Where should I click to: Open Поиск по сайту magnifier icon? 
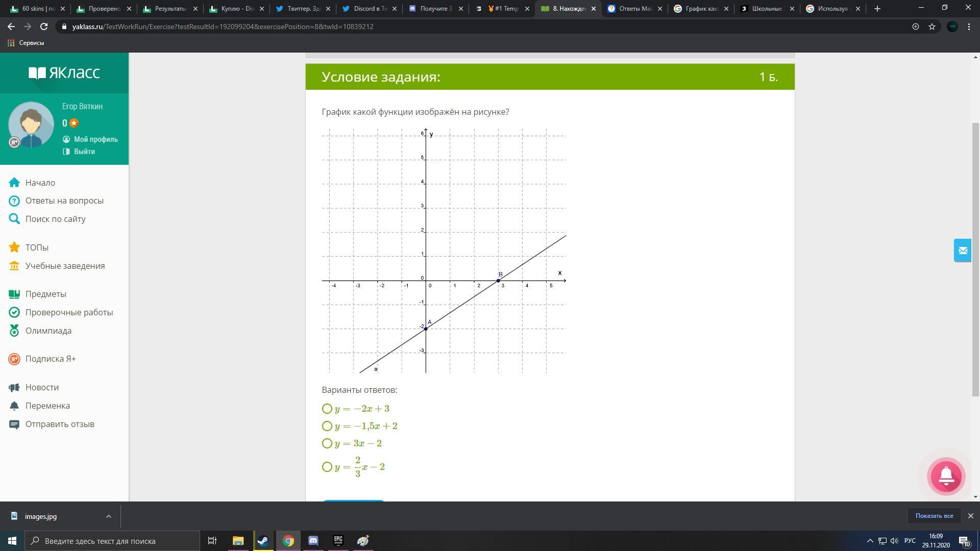coord(14,219)
